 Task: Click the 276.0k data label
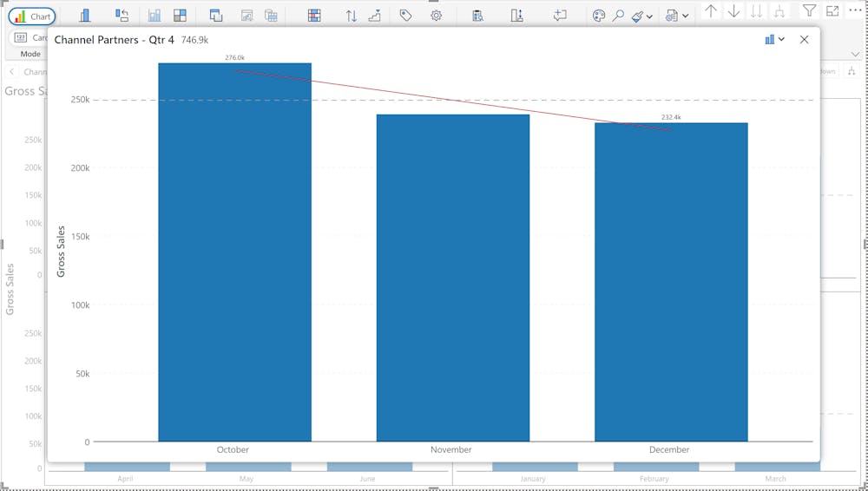(234, 57)
